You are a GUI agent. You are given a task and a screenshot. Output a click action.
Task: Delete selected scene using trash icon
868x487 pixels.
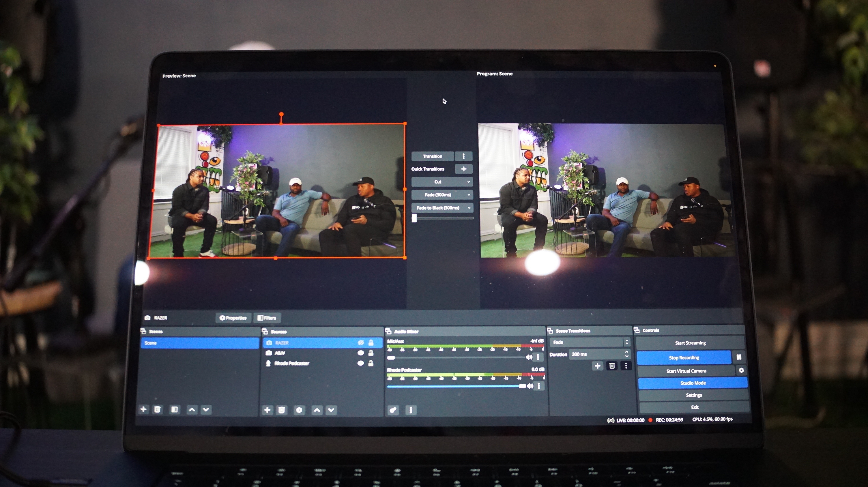[157, 409]
